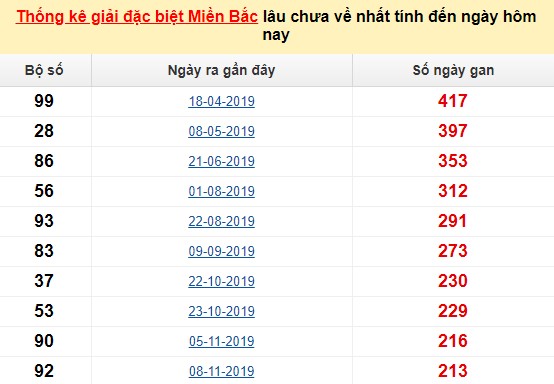This screenshot has width=554, height=384.
Task: Open the date link 09-09-2019
Action: pyautogui.click(x=222, y=252)
